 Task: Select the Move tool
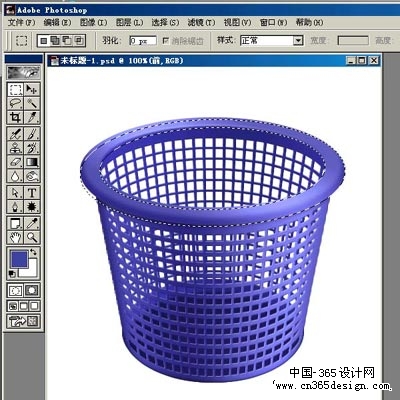(x=32, y=90)
